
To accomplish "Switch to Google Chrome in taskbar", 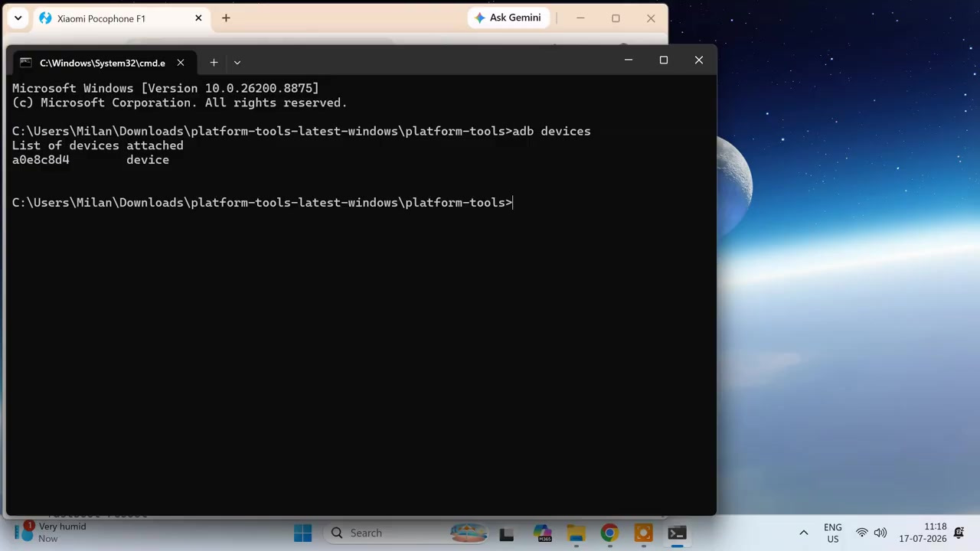I will (x=609, y=533).
